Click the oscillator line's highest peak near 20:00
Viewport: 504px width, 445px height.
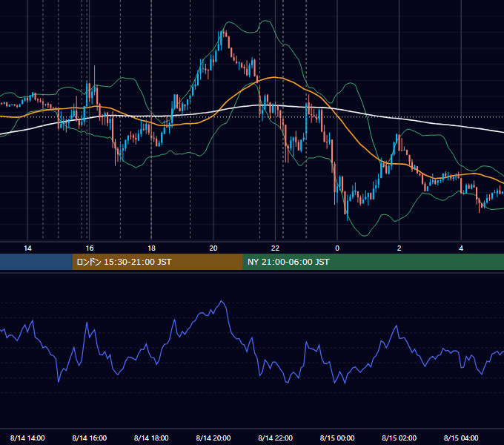point(221,301)
